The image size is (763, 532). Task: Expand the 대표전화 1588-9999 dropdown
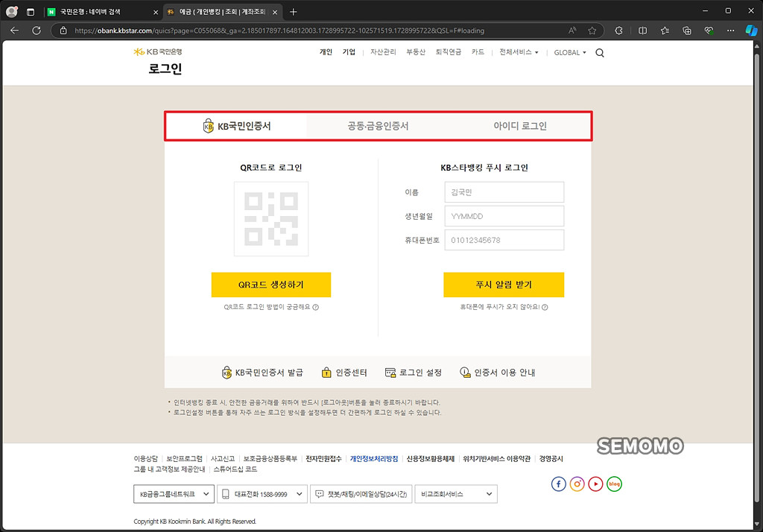coord(262,494)
